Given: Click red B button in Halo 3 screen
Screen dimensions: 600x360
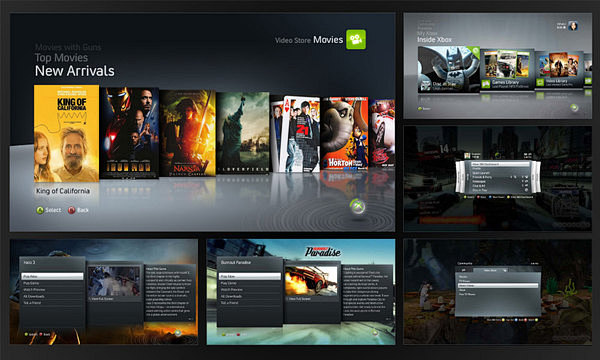Looking at the screenshot, I should (41, 334).
